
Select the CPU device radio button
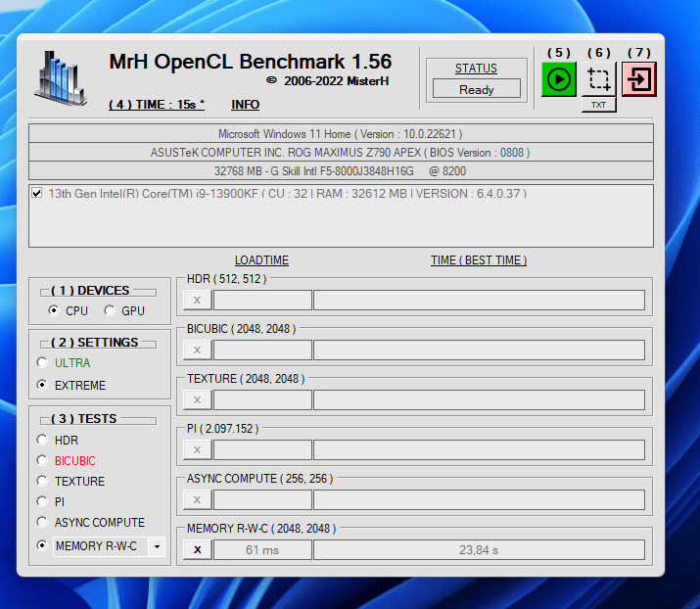(x=54, y=310)
